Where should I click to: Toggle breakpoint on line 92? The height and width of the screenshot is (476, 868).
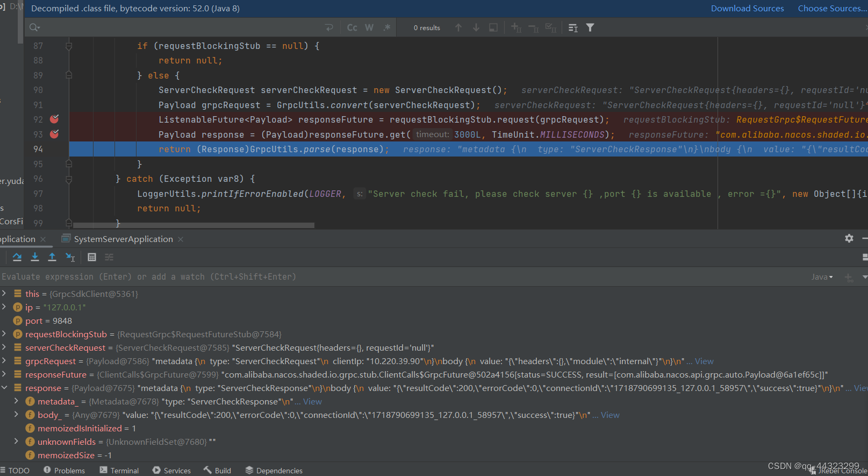[x=54, y=119]
